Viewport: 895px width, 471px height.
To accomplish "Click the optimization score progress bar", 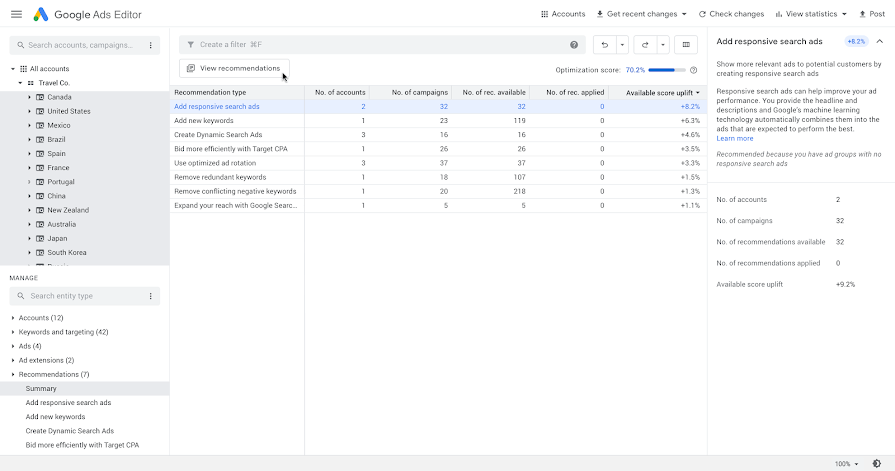I will (667, 70).
